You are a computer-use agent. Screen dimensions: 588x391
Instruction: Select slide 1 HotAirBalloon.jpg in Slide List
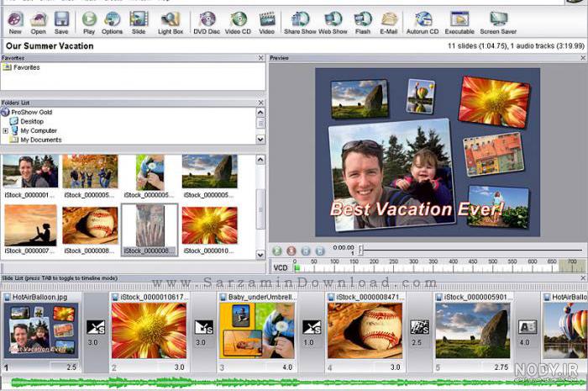41,330
